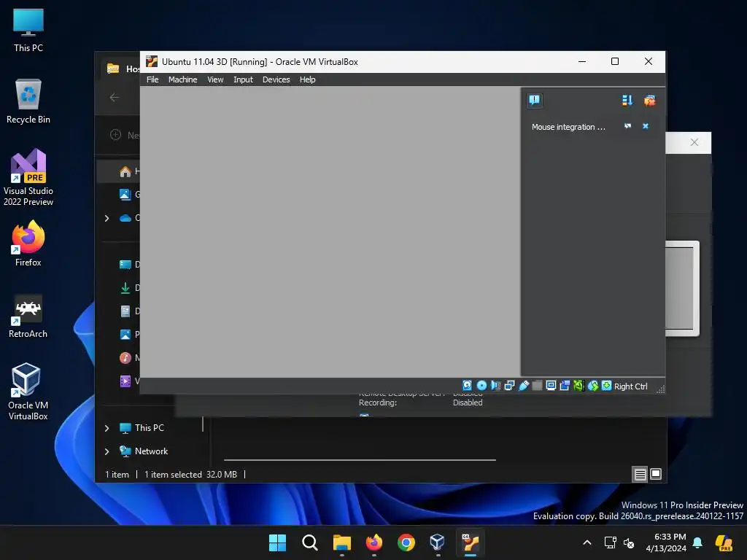Open Chrome from the taskbar
This screenshot has height=560, width=747.
[406, 542]
